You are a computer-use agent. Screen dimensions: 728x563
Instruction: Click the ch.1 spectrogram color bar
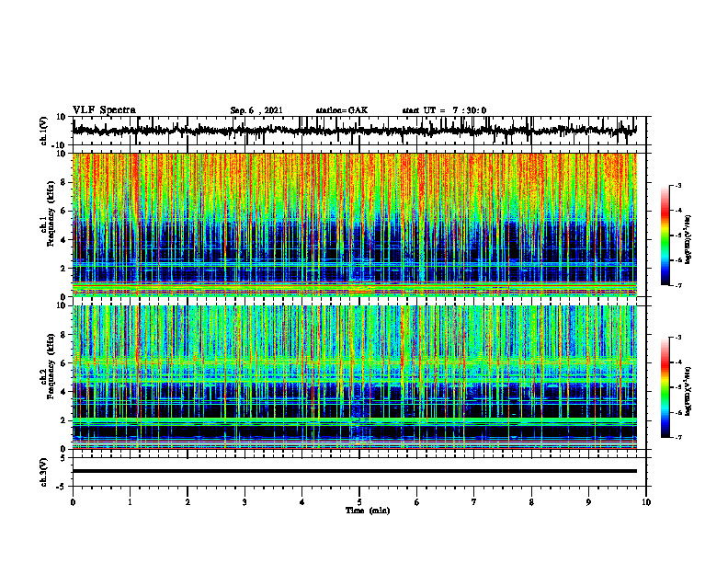tap(665, 236)
